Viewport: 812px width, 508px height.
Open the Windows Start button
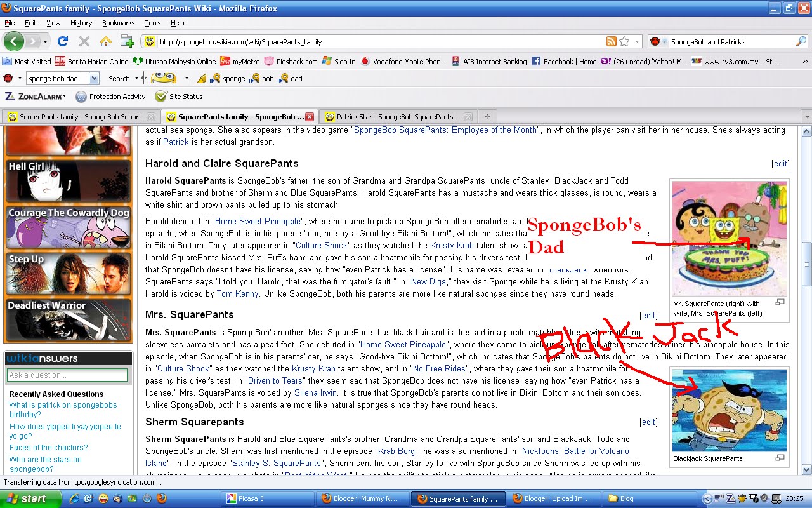click(30, 498)
